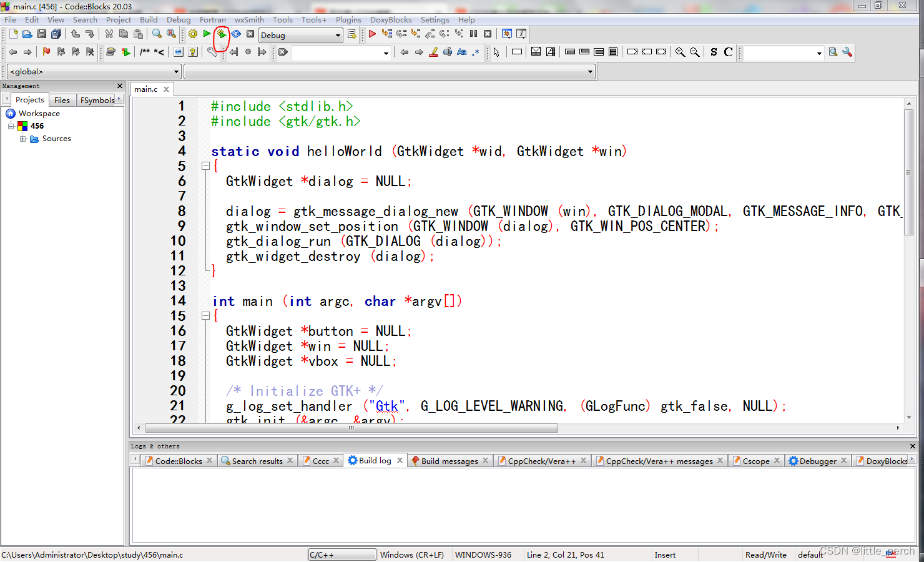This screenshot has height=562, width=924.
Task: Save all files with the stacked floppy icon
Action: (x=56, y=34)
